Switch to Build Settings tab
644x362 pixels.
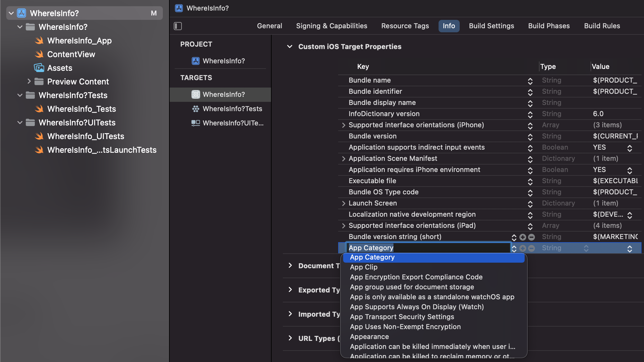[491, 26]
